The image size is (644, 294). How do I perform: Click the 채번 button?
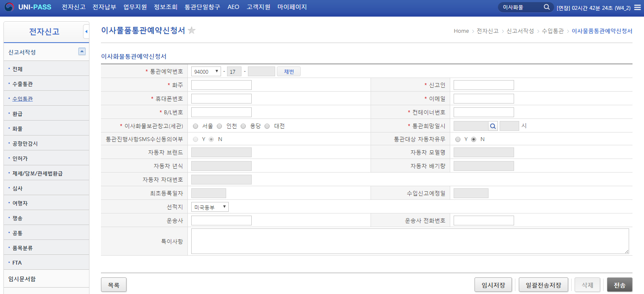(x=288, y=72)
